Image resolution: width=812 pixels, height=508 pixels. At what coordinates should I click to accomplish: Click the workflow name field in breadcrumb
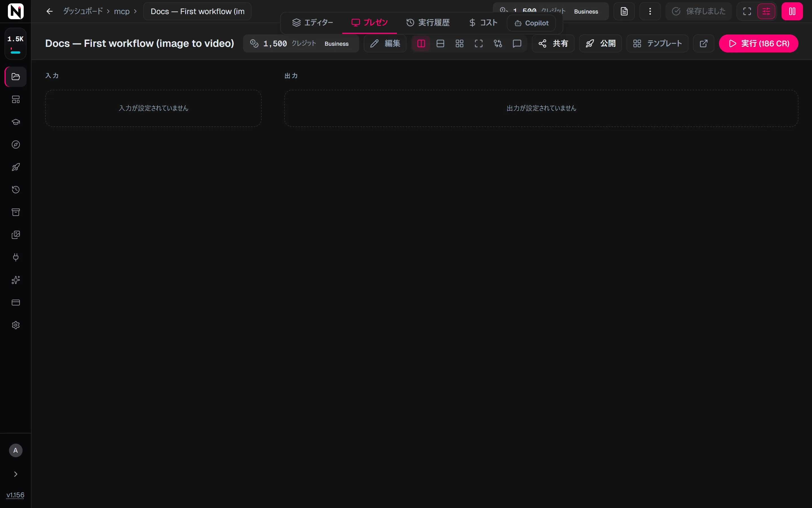click(x=197, y=11)
